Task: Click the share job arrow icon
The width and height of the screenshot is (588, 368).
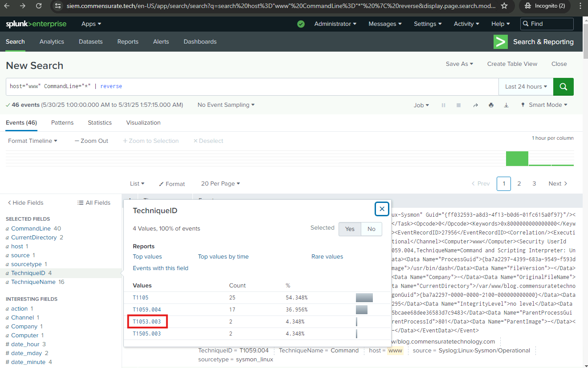Action: click(x=475, y=105)
